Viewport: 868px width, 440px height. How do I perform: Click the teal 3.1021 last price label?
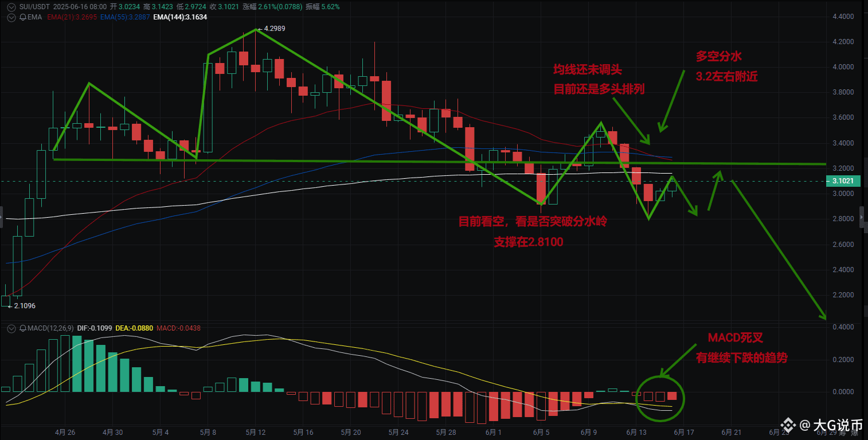click(843, 181)
